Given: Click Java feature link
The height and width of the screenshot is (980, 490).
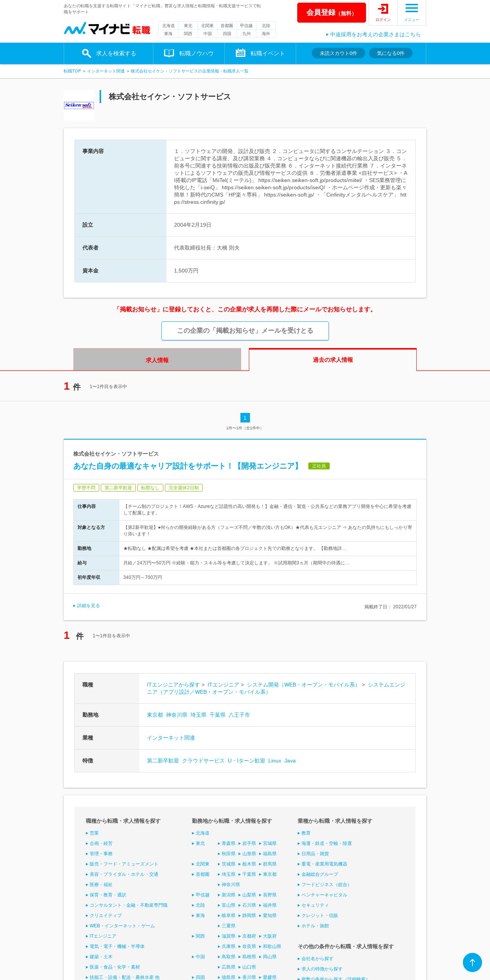Looking at the screenshot, I should tap(290, 761).
